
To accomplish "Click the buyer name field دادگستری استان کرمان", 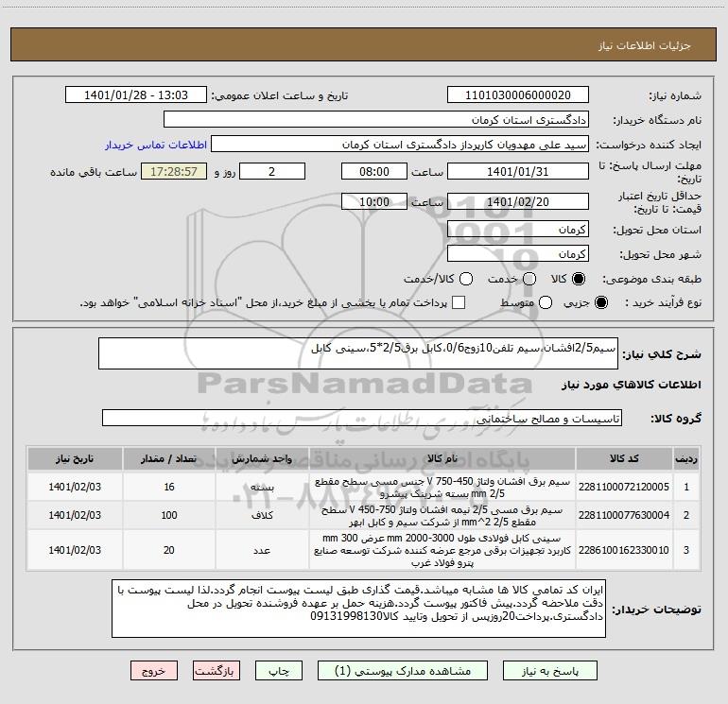I will (376, 120).
